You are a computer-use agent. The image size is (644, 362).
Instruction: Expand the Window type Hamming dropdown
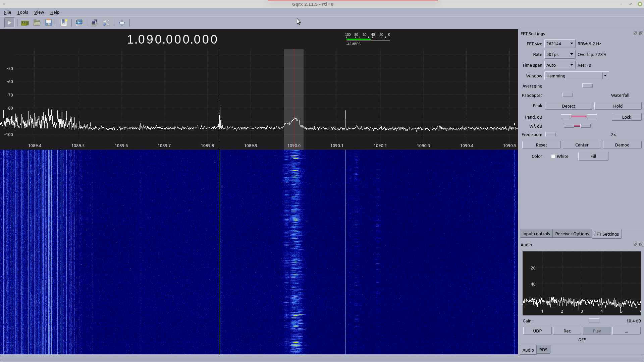tap(605, 76)
